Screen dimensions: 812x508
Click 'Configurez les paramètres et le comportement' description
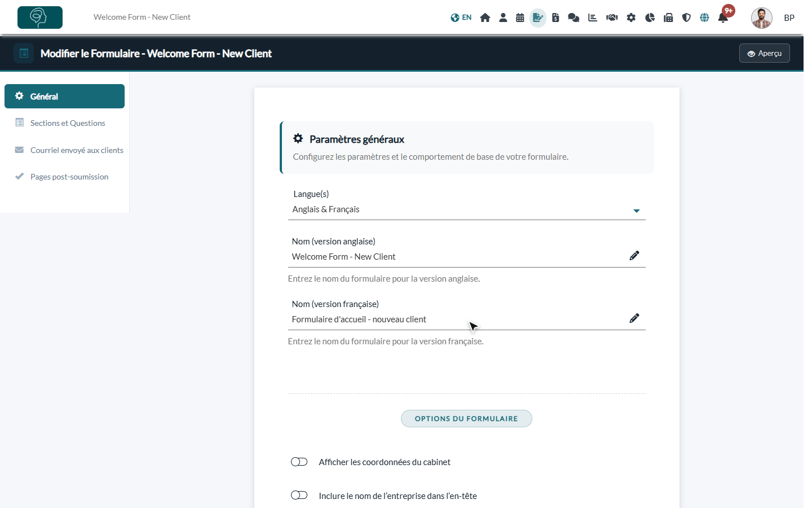coord(431,157)
